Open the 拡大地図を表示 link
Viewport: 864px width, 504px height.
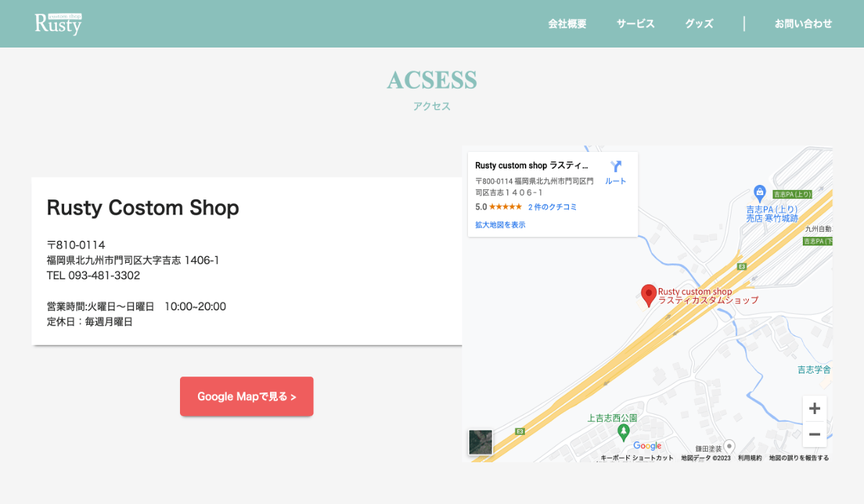[x=500, y=225]
